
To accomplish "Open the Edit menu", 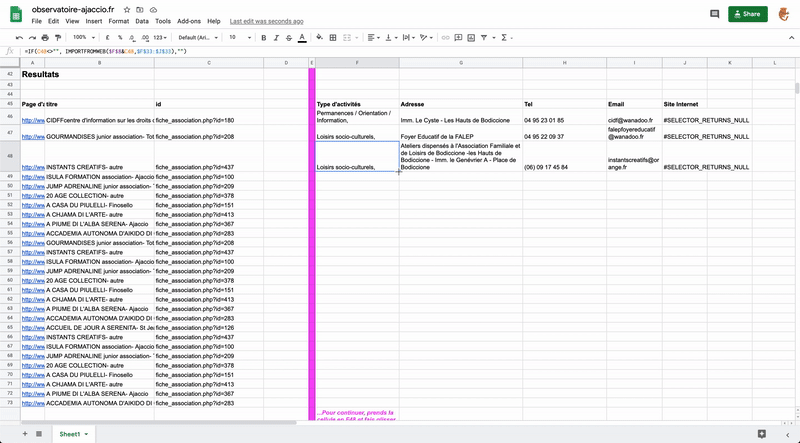I will (x=54, y=21).
